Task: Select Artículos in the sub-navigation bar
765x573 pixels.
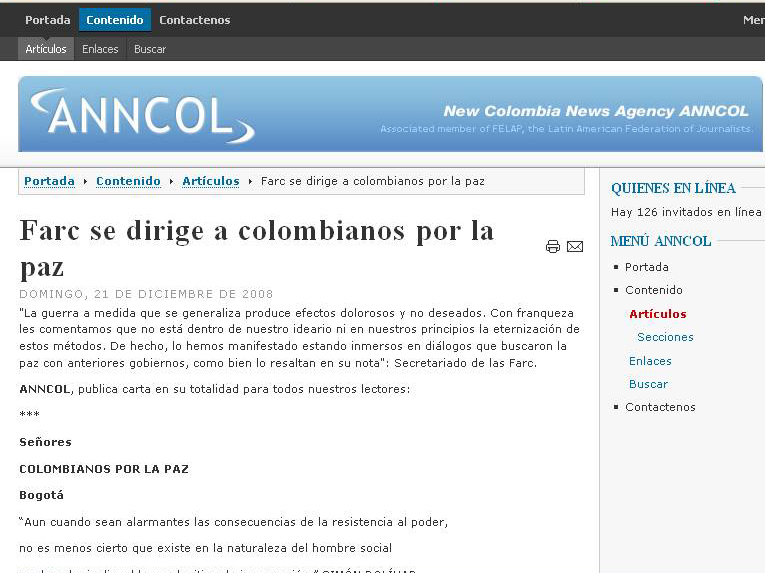Action: [46, 49]
